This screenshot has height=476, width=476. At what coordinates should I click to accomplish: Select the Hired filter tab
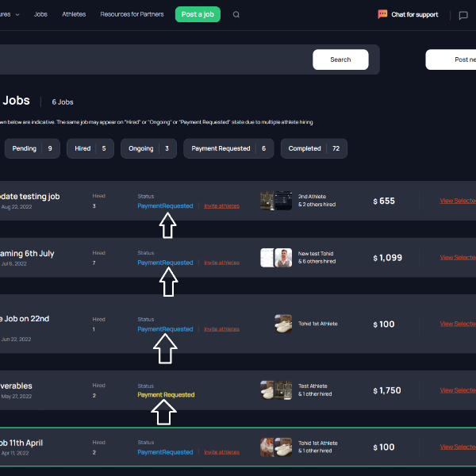click(x=91, y=148)
